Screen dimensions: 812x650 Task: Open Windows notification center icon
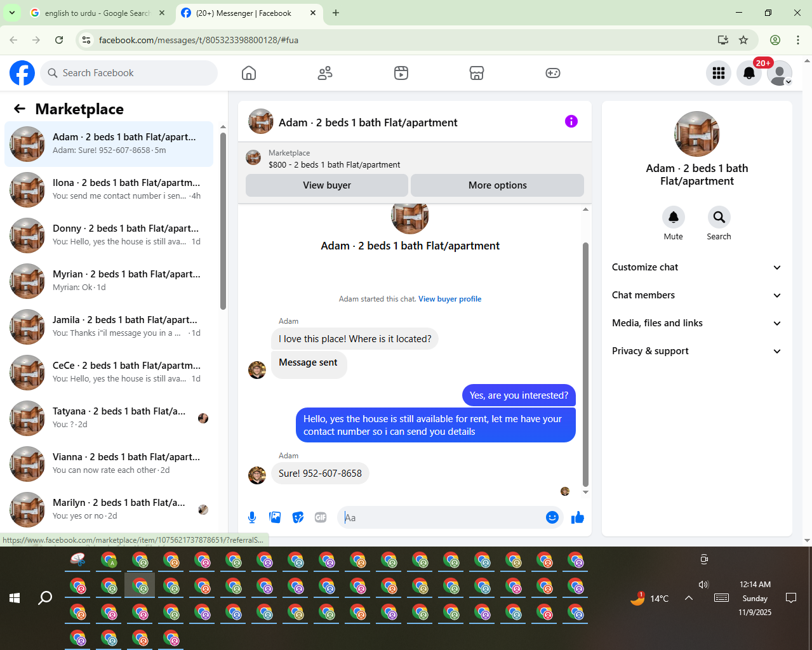[791, 598]
